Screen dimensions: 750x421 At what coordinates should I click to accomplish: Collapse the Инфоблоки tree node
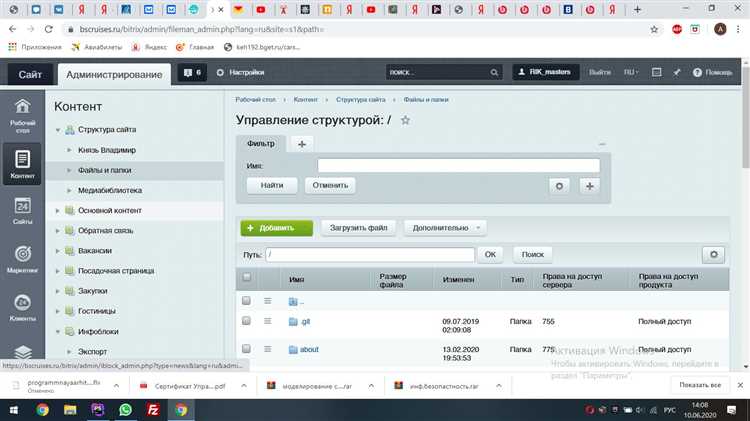[x=57, y=332]
